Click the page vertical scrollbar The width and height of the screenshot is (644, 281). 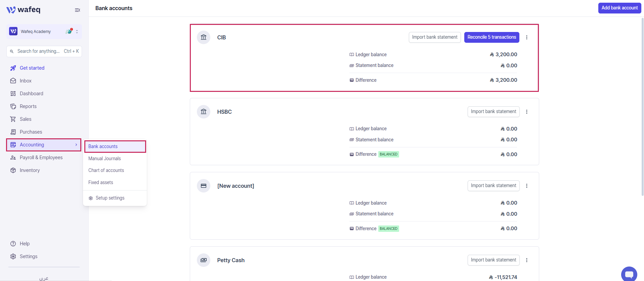(642, 106)
